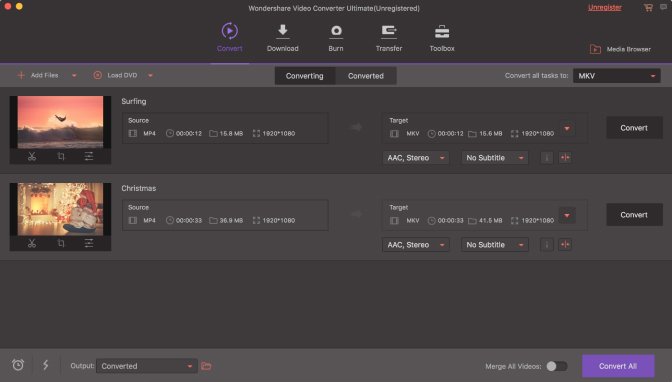This screenshot has height=382, width=672.
Task: Open the Media Browser
Action: click(620, 49)
